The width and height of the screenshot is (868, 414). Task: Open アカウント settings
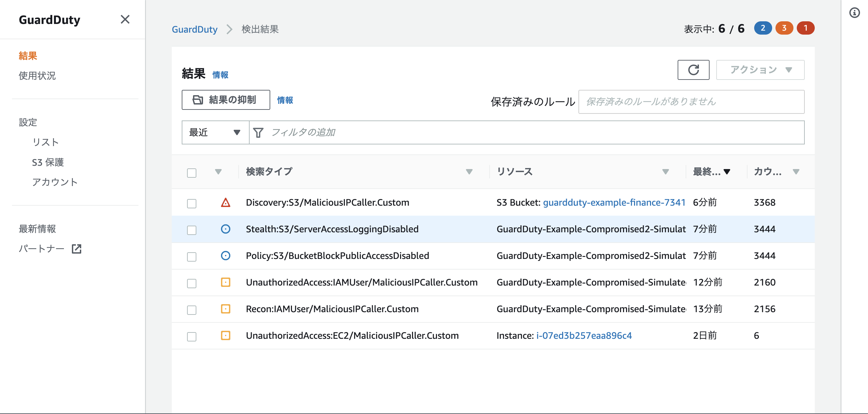pyautogui.click(x=55, y=182)
